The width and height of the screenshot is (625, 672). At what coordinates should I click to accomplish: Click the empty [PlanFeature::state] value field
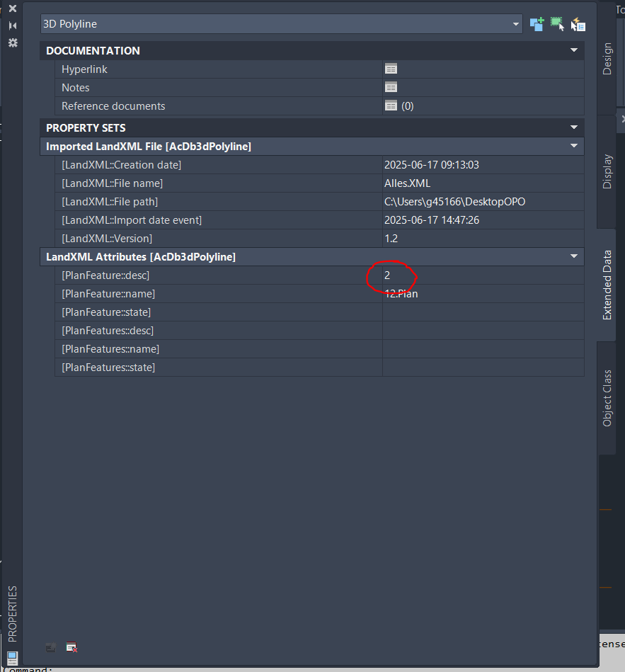coord(483,312)
